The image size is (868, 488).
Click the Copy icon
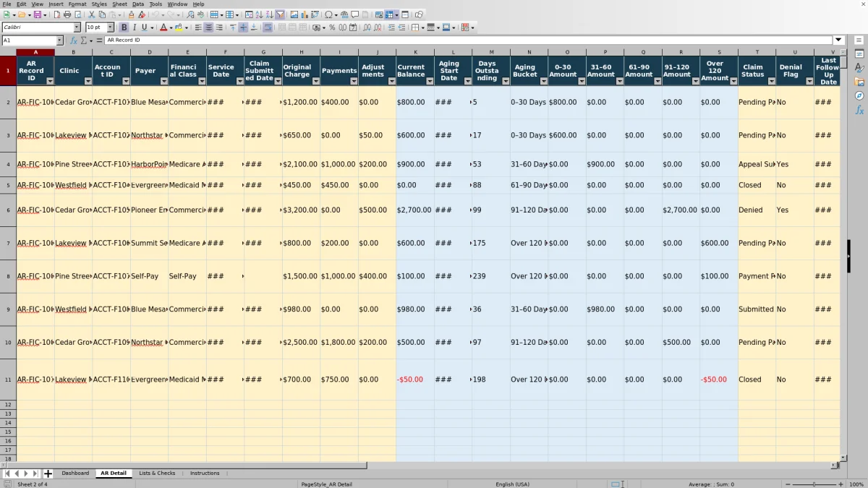102,14
